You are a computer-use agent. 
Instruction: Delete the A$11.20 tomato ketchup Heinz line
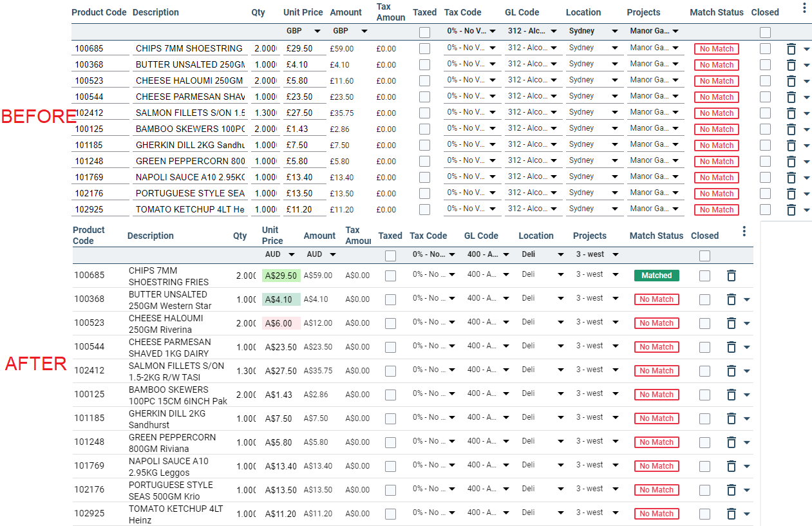(732, 514)
